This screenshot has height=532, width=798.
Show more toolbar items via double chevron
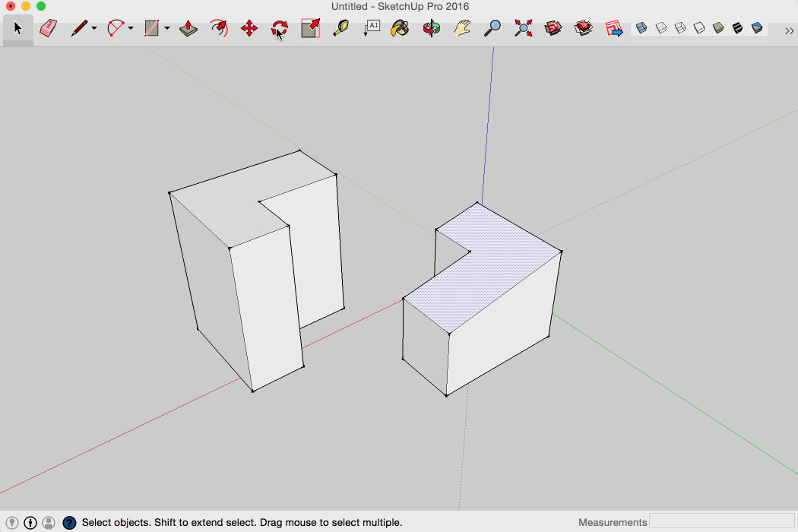click(x=789, y=30)
